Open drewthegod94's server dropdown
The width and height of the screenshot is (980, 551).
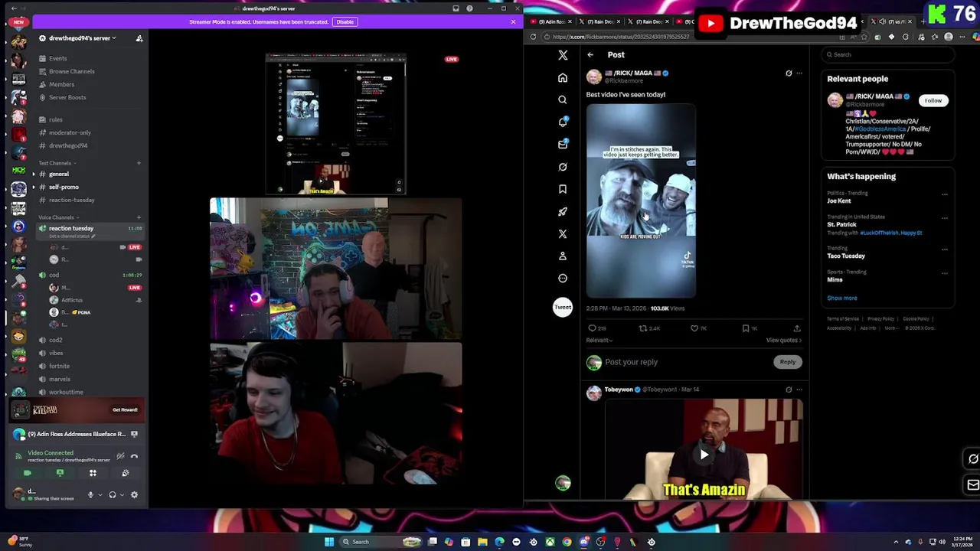[x=83, y=38]
